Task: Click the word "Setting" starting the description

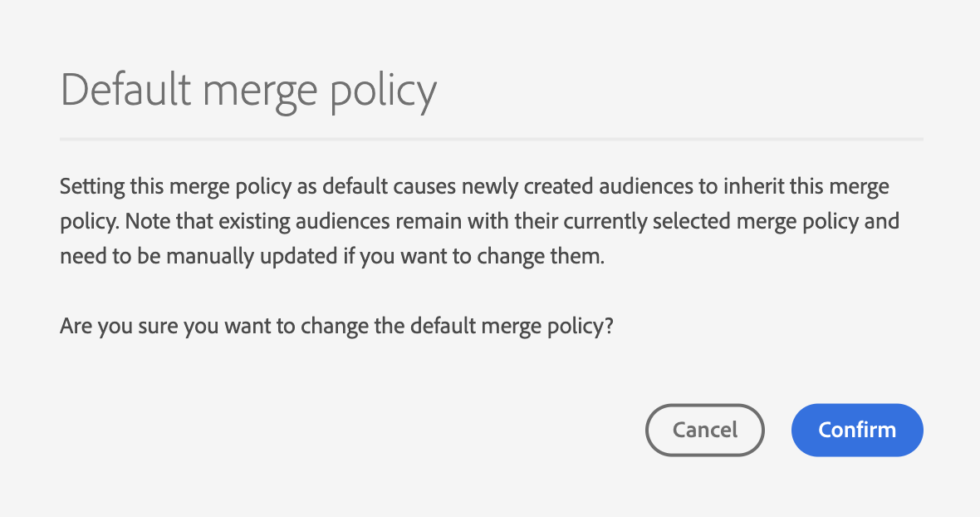Action: pos(92,186)
